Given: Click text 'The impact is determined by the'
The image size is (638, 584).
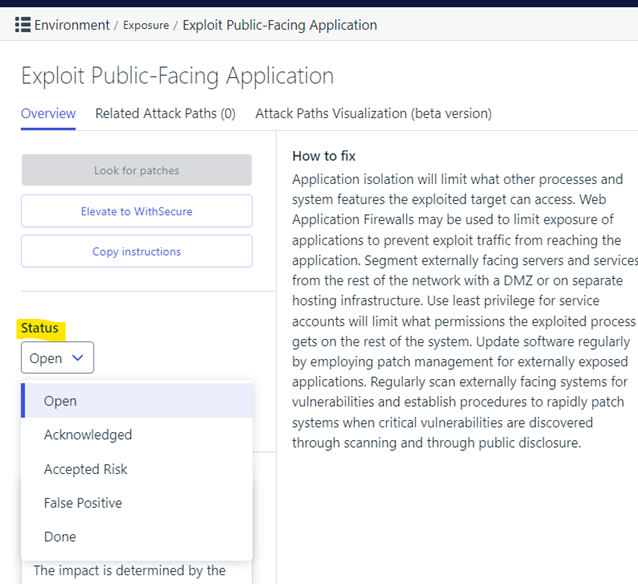Looking at the screenshot, I should [129, 571].
